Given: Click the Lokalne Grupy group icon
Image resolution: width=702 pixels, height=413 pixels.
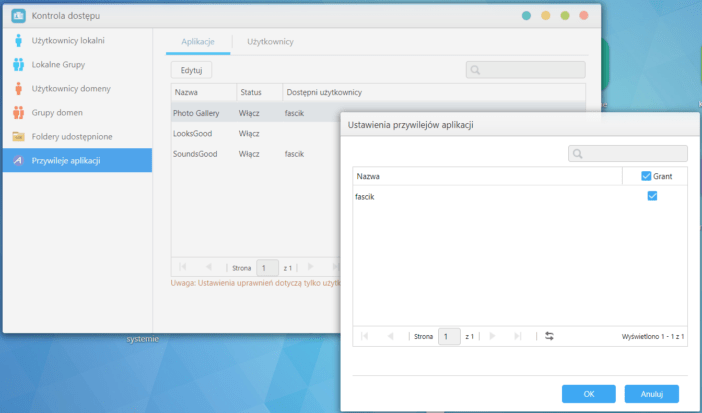Looking at the screenshot, I should (x=18, y=65).
